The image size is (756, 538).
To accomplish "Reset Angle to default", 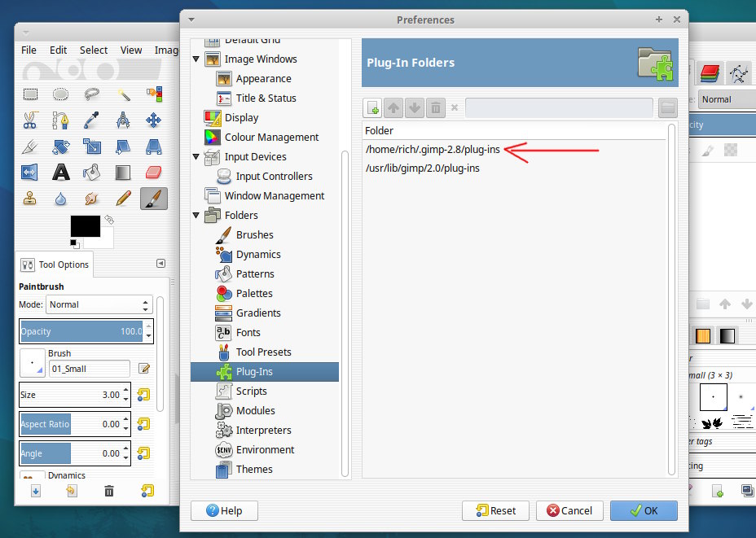I will pyautogui.click(x=143, y=453).
